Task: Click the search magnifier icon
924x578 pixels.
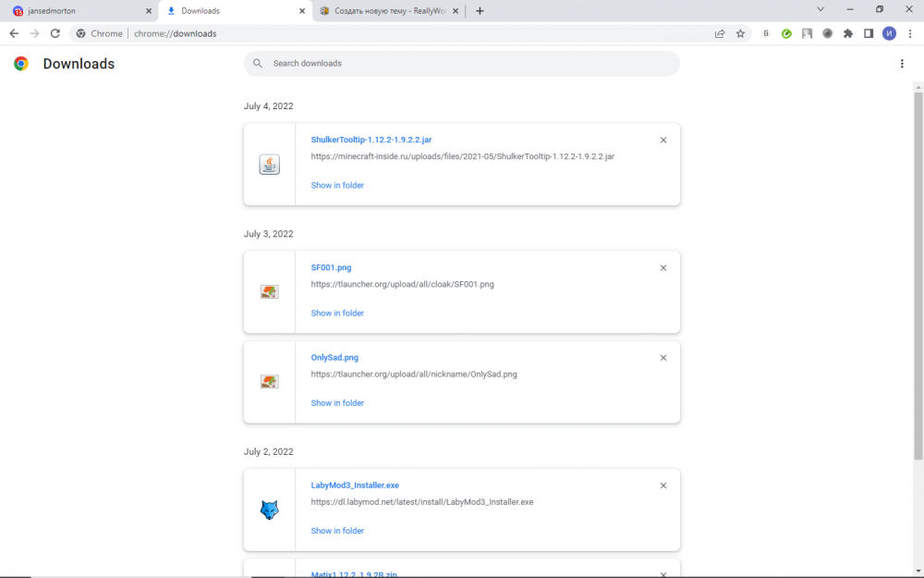Action: pyautogui.click(x=258, y=63)
